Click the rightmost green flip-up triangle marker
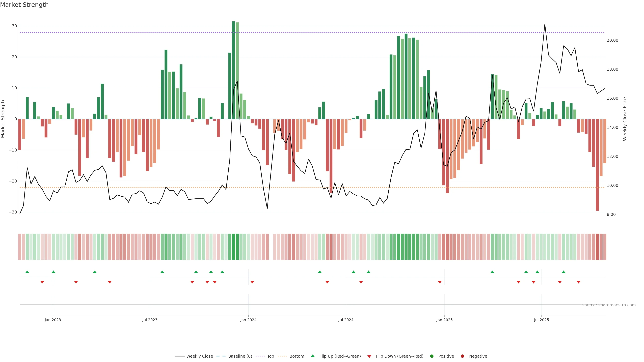This screenshot has height=362, width=644. pos(563,272)
